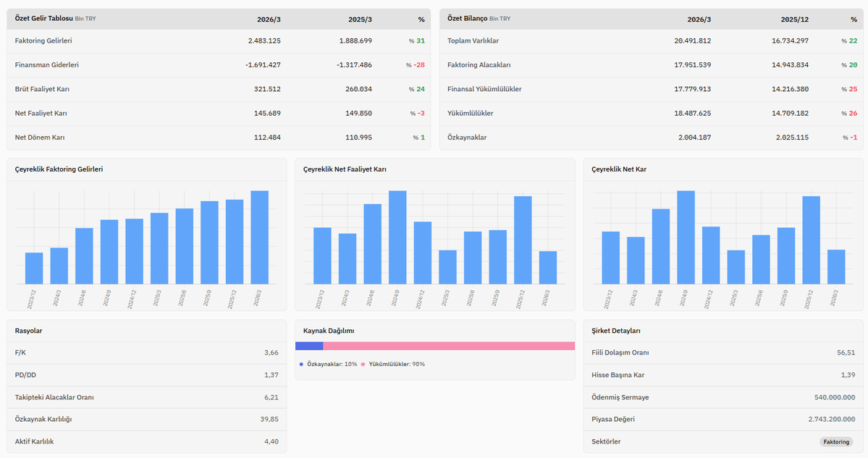The width and height of the screenshot is (868, 458).
Task: Select Yükümlülükler row label in balance sheet
Action: pos(470,114)
